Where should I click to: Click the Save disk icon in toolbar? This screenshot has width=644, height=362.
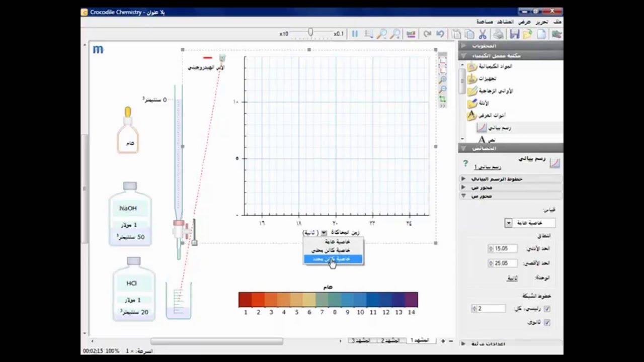click(x=514, y=34)
